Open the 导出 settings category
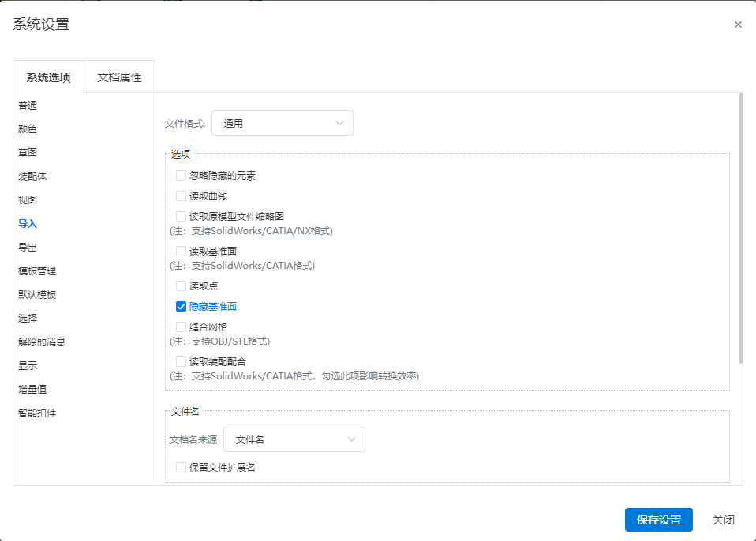 [28, 248]
